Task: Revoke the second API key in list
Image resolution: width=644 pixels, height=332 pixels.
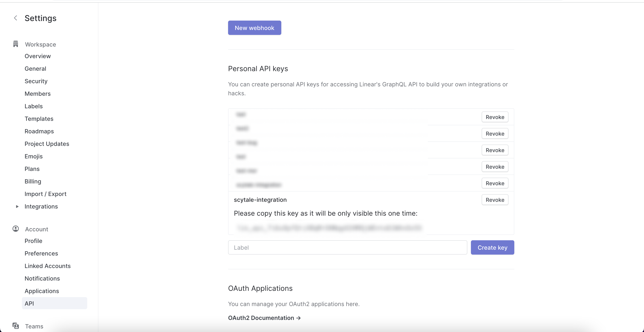Action: (495, 134)
